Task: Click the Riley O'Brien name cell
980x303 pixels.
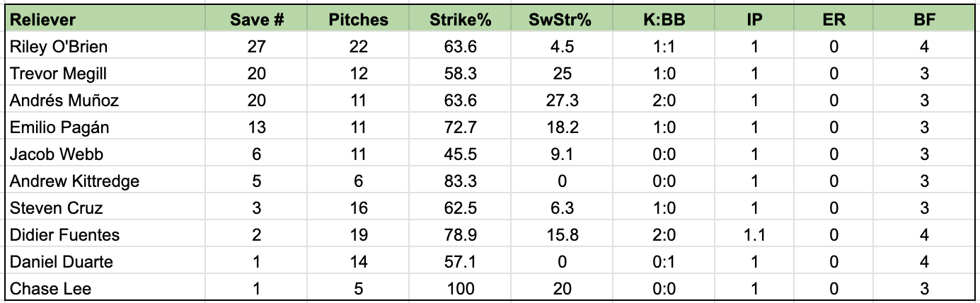Action: point(106,47)
